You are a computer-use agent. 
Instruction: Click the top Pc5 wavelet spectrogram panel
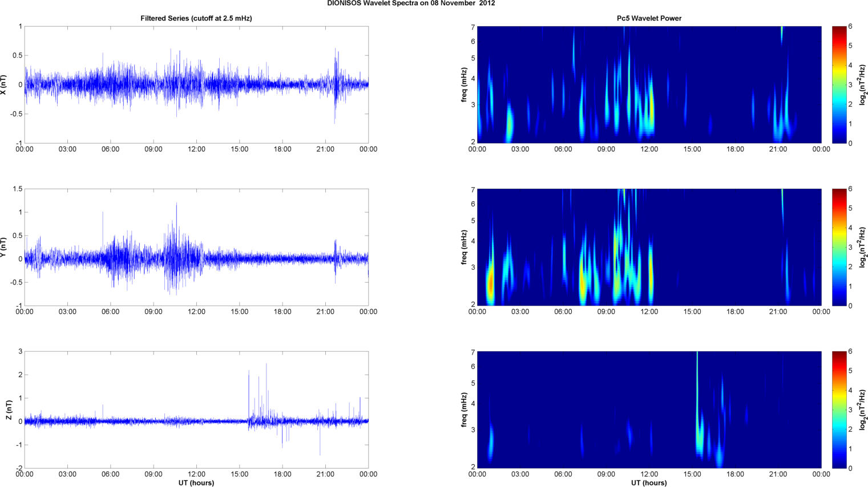pos(649,85)
